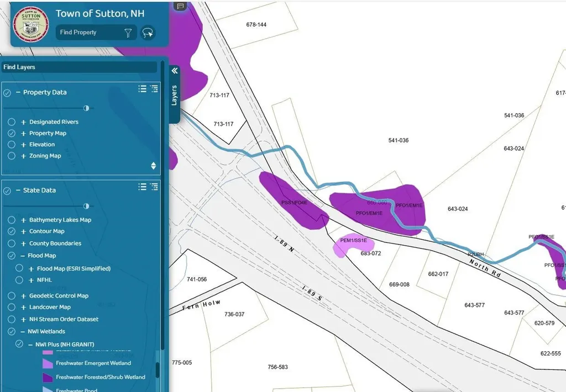
Task: Uncheck the Property Map layer
Action: tap(11, 134)
